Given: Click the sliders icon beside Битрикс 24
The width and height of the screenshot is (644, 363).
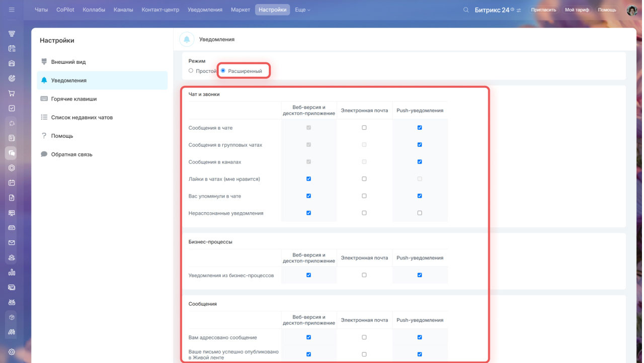Looking at the screenshot, I should pos(519,10).
